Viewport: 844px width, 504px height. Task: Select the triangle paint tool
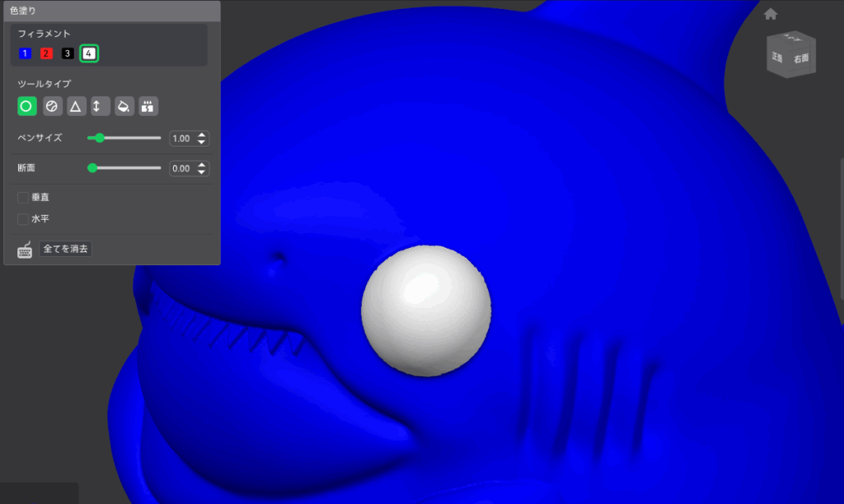click(76, 106)
